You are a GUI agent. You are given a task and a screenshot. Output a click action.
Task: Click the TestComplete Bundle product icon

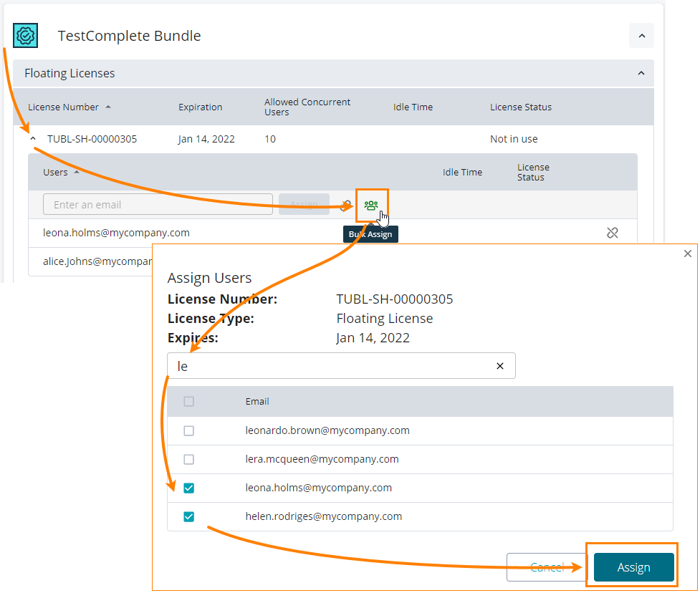[26, 36]
